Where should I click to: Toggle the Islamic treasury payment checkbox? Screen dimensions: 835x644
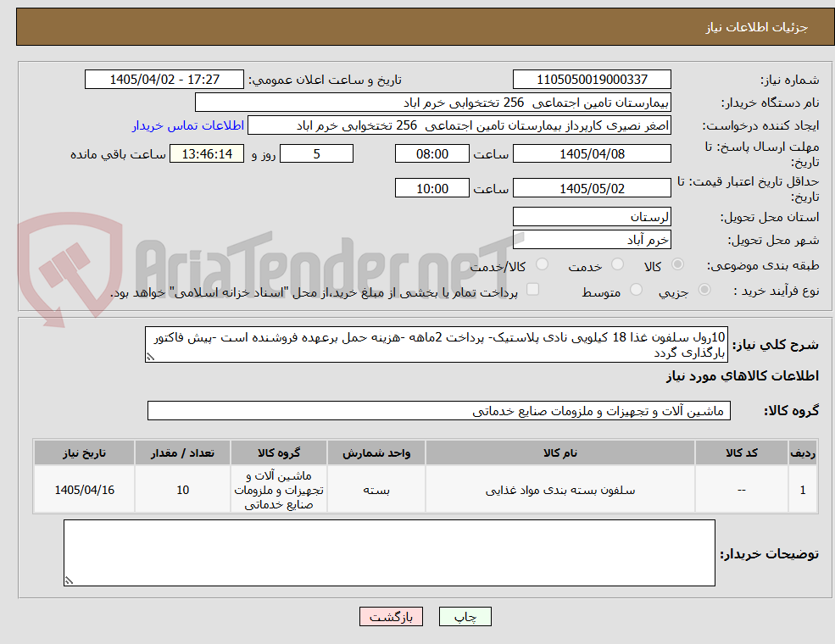click(532, 290)
